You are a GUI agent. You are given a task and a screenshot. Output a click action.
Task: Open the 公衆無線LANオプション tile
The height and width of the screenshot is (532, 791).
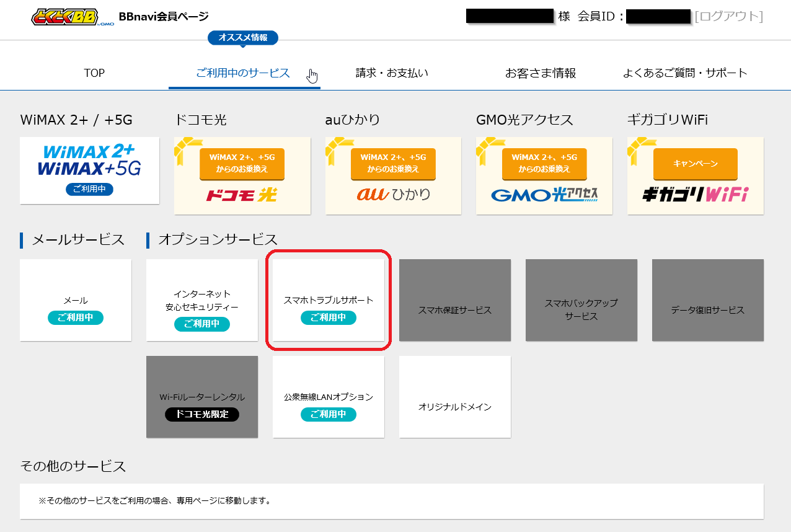pos(329,397)
